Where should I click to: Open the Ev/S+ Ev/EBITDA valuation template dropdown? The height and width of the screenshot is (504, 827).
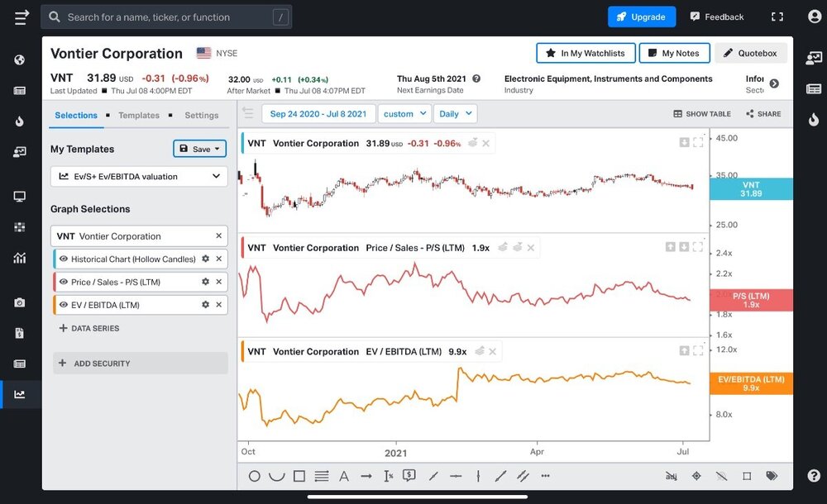pos(139,177)
